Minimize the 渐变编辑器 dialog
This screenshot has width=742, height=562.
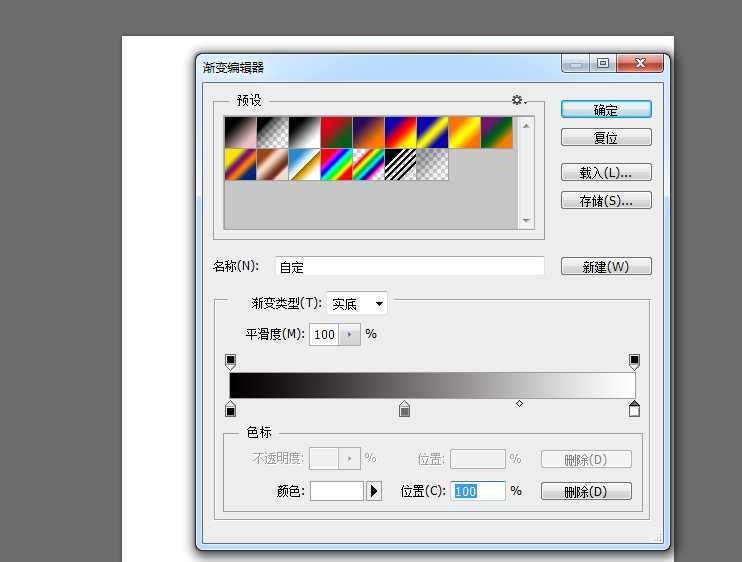575,63
